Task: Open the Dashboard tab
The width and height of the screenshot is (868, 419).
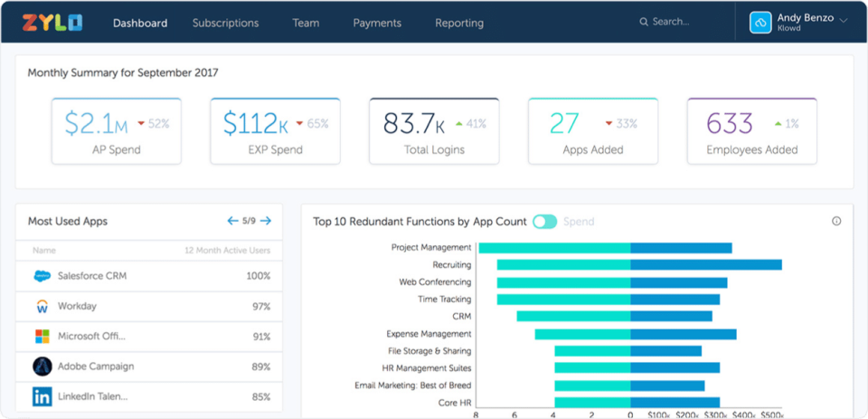Action: point(140,24)
